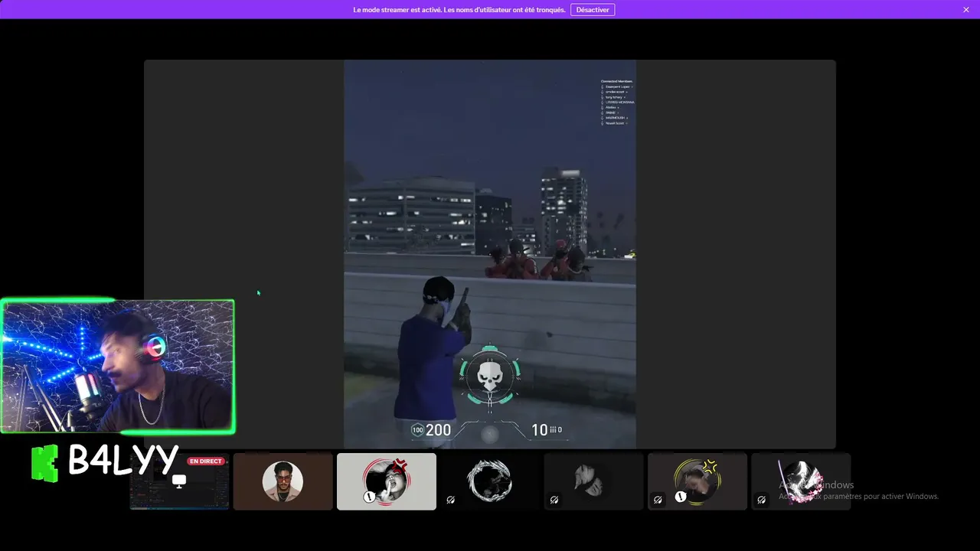Open the EN DIRECT stream thumbnail tile
Screen dimensions: 980x551
pyautogui.click(x=179, y=481)
